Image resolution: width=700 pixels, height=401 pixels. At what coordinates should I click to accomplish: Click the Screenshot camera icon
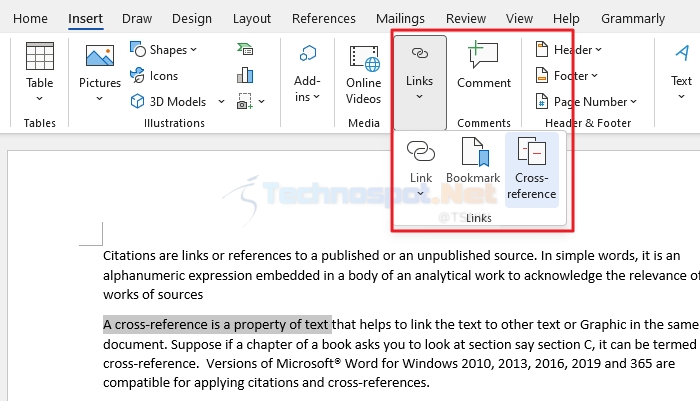pos(244,101)
